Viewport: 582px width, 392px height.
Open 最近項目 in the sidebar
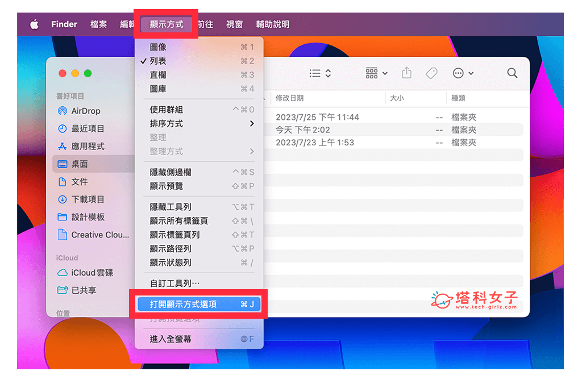pos(88,128)
